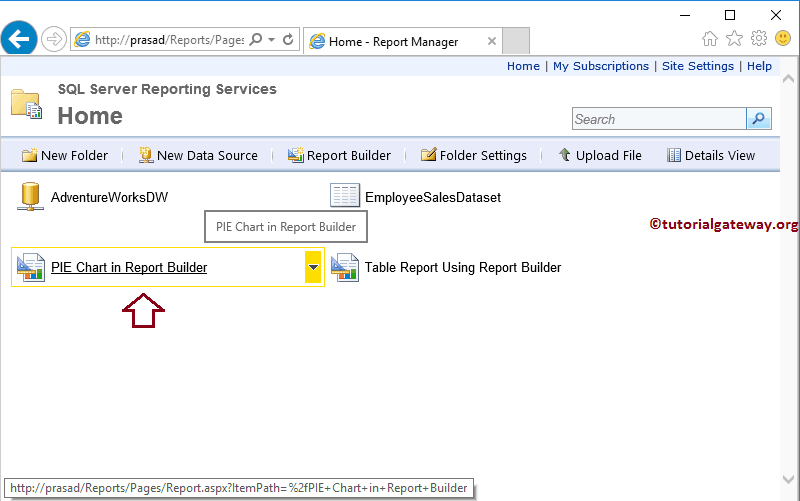Refresh the page with the reload icon
The width and height of the screenshot is (800, 501).
tap(288, 39)
